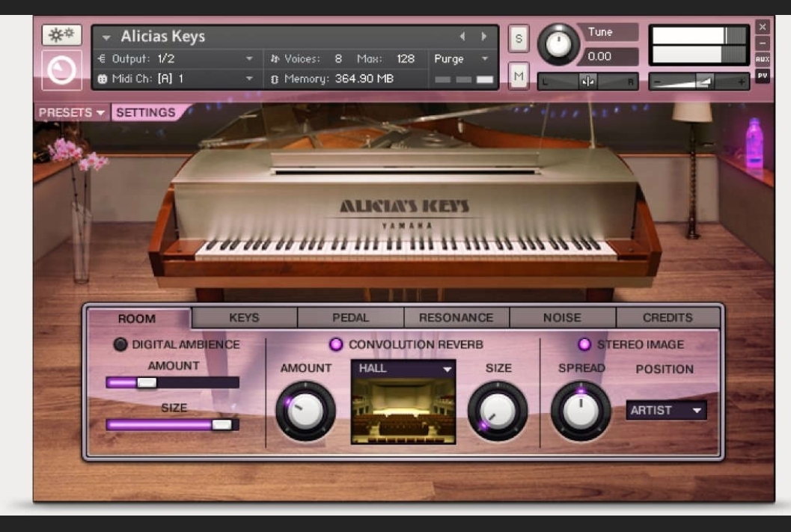This screenshot has height=532, width=791.
Task: Increase volume with plus icon
Action: 741,82
